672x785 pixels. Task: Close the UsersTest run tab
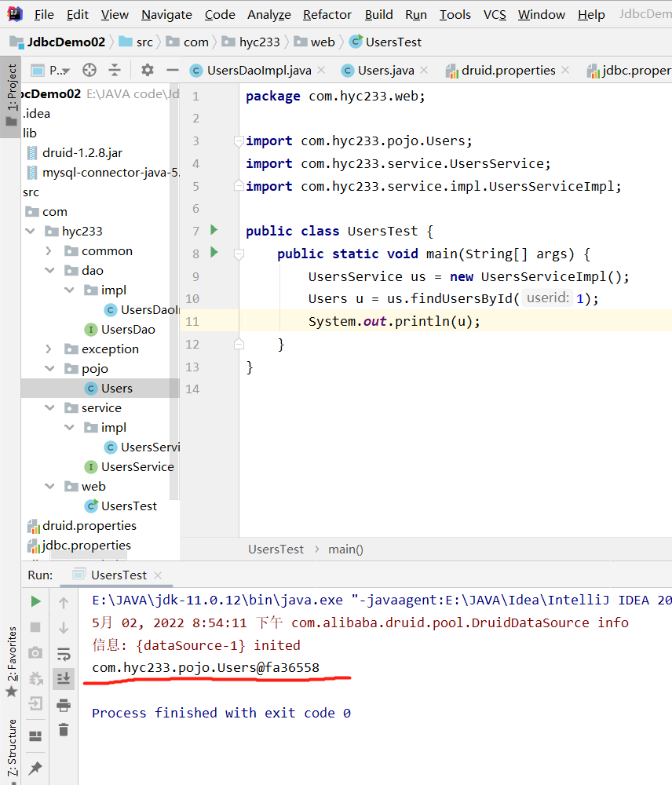[158, 575]
